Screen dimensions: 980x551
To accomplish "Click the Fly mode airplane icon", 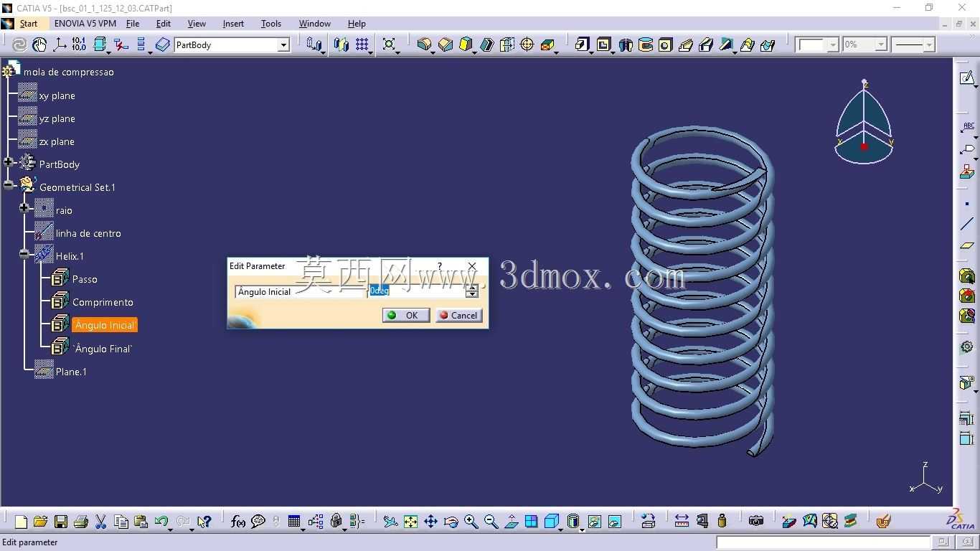I will 390,522.
